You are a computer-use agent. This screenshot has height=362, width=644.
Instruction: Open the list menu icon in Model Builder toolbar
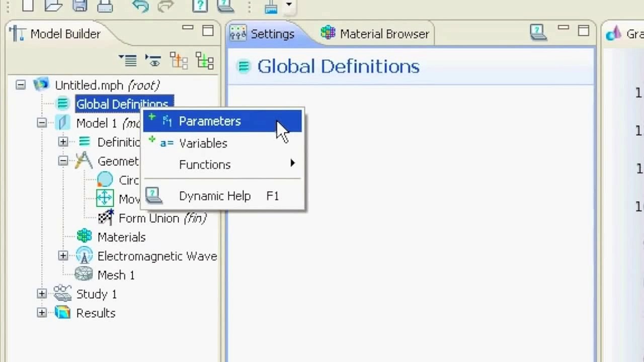click(128, 60)
